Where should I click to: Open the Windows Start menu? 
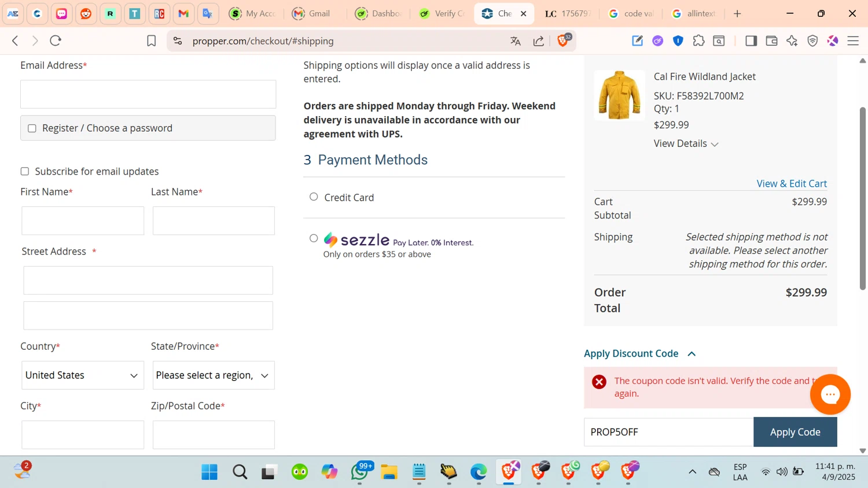(x=209, y=472)
